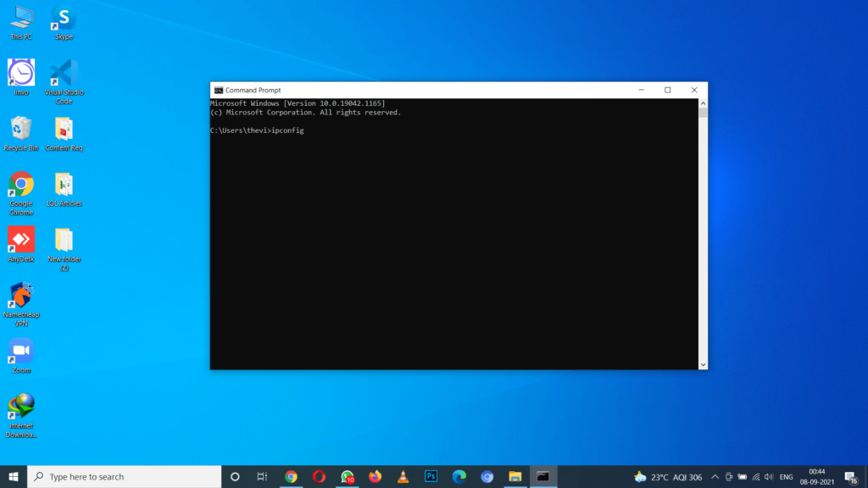Viewport: 868px width, 488px height.
Task: Launch Firefox from the taskbar
Action: pos(374,476)
